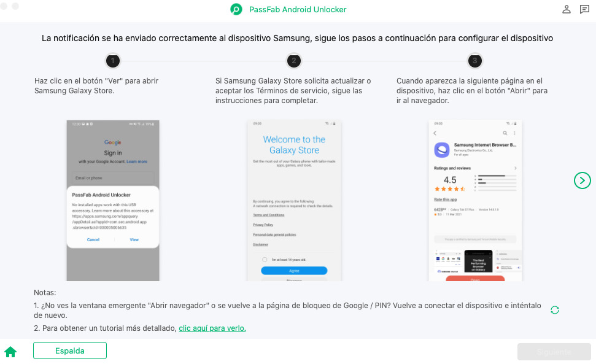Show next steps with circular arrow
Image resolution: width=596 pixels, height=364 pixels.
click(x=582, y=180)
